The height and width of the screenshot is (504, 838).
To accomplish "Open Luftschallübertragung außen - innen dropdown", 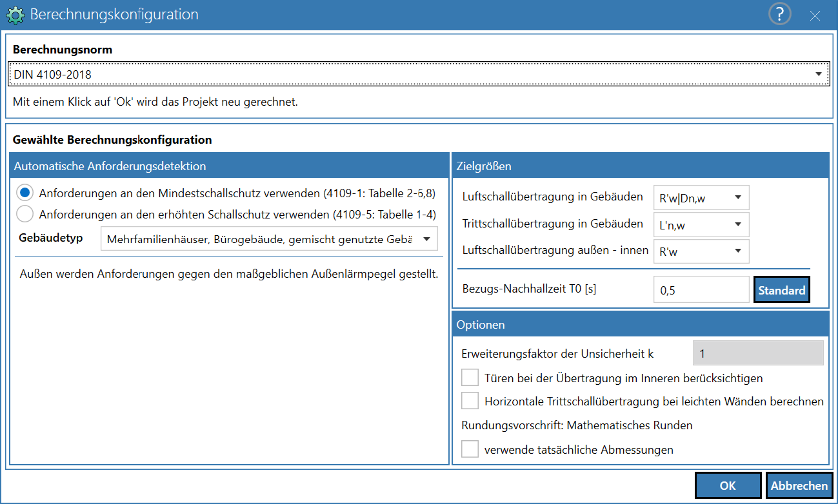I will (x=701, y=251).
